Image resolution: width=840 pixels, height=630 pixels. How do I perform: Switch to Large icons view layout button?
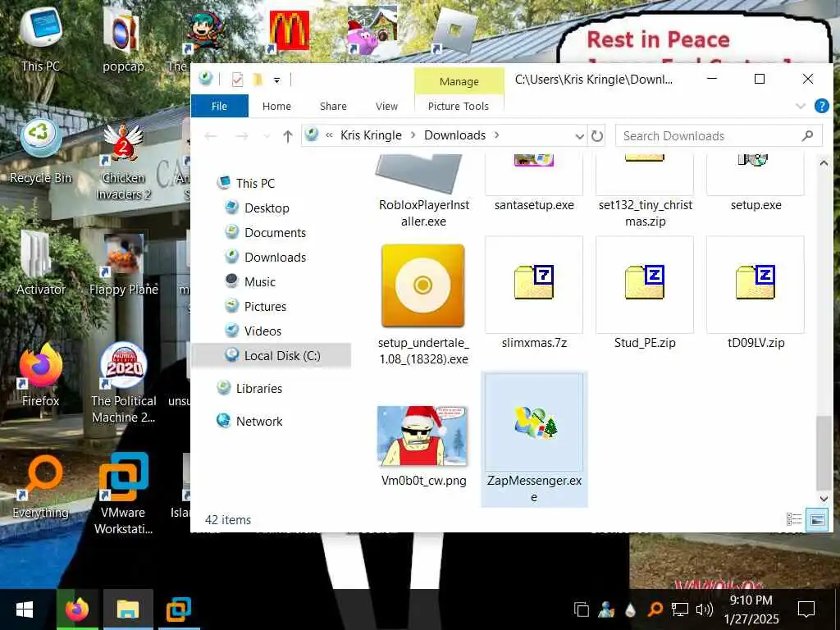pyautogui.click(x=817, y=519)
